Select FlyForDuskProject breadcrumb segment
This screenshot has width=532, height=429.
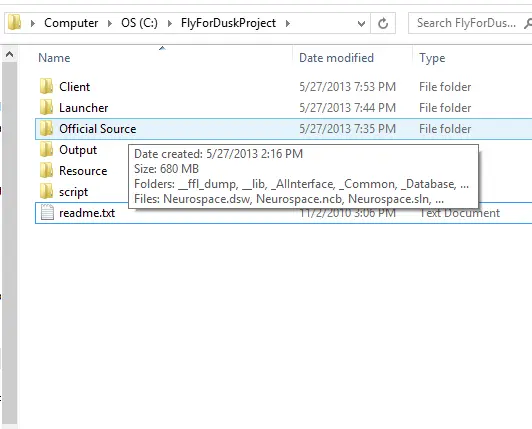click(x=228, y=23)
